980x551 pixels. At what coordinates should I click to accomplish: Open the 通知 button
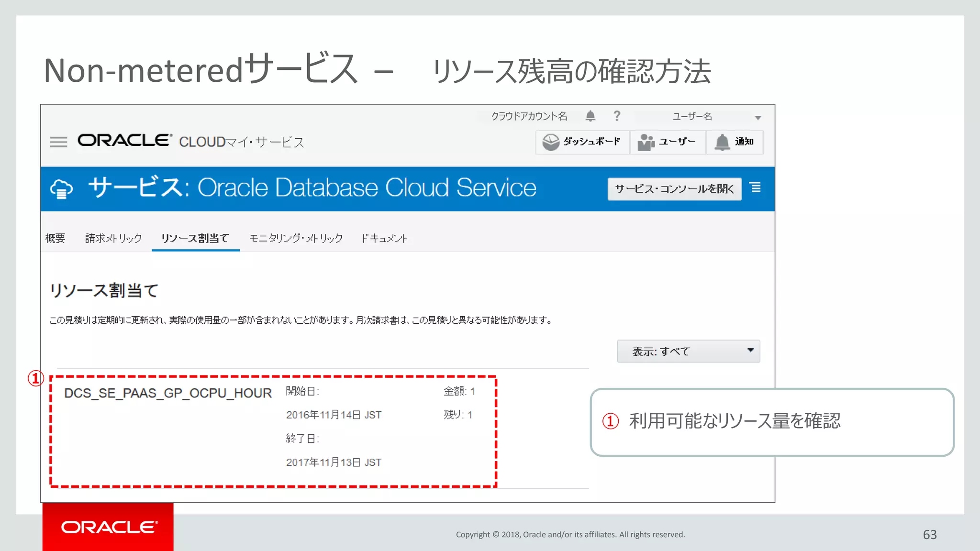coord(735,142)
